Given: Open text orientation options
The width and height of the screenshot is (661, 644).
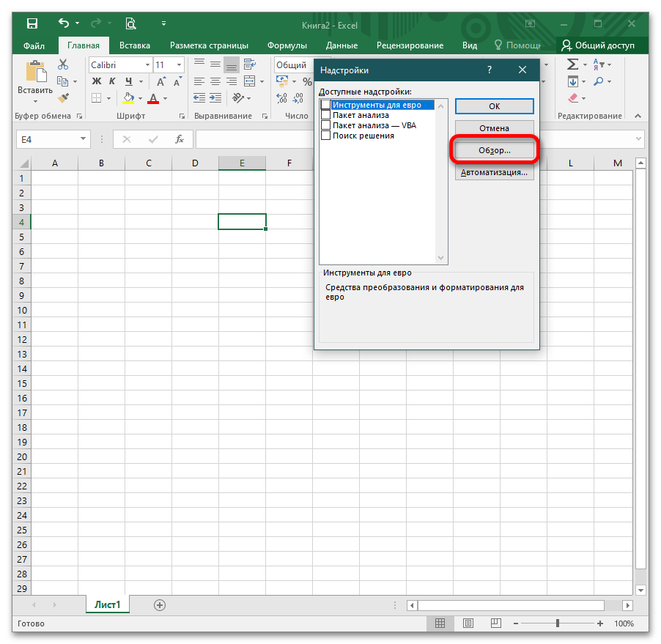Looking at the screenshot, I should [238, 98].
